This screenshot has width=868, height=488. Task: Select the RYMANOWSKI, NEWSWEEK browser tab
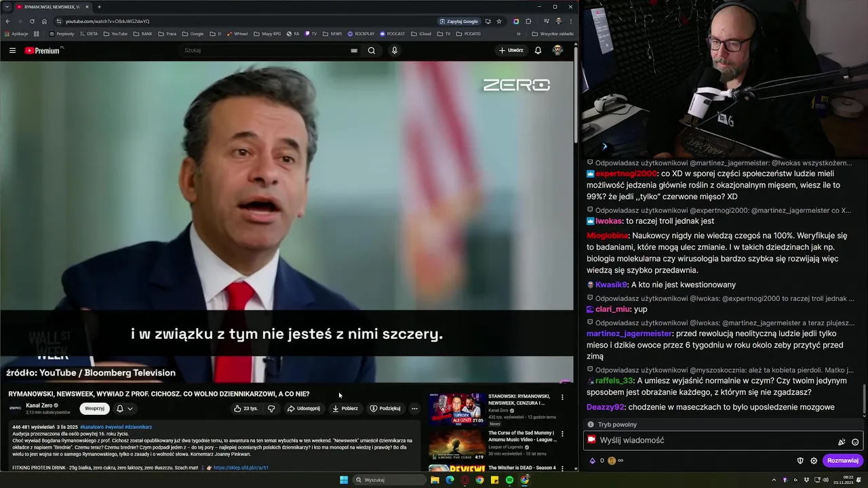point(52,7)
